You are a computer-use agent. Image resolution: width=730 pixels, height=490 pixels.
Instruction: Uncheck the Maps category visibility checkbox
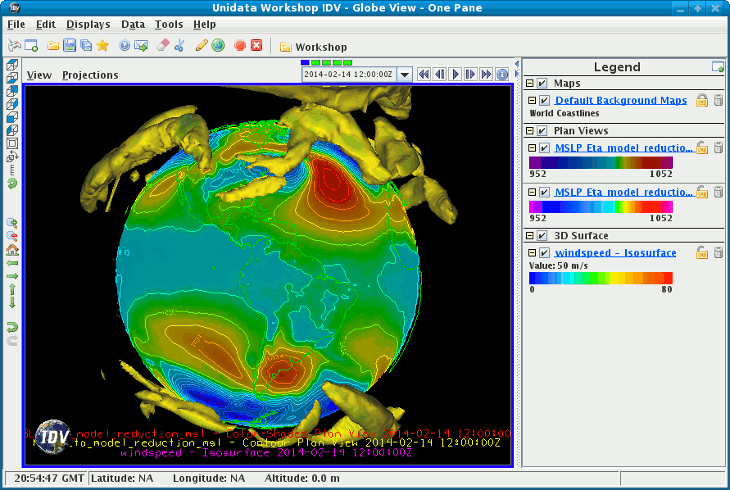pos(542,83)
